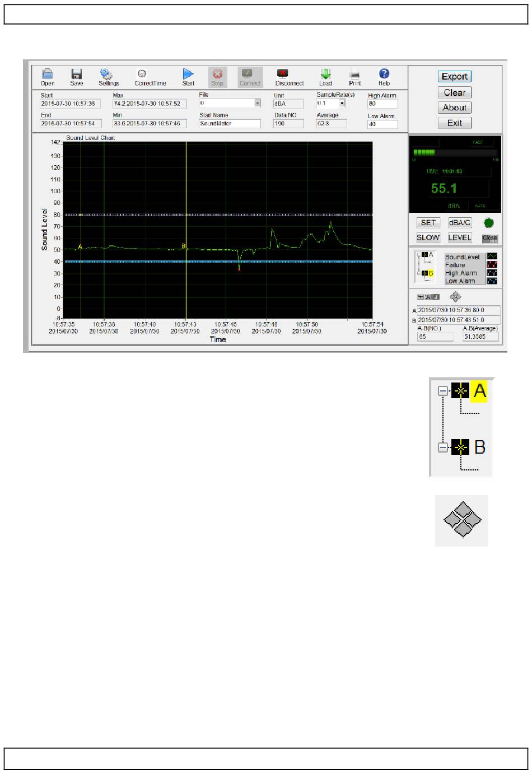Screen dimensions: 532x774
Task: Select the pan hand tool in graph palette
Action: (x=436, y=297)
